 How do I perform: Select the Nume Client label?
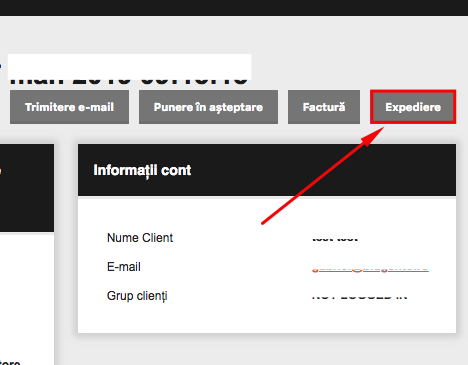click(140, 238)
